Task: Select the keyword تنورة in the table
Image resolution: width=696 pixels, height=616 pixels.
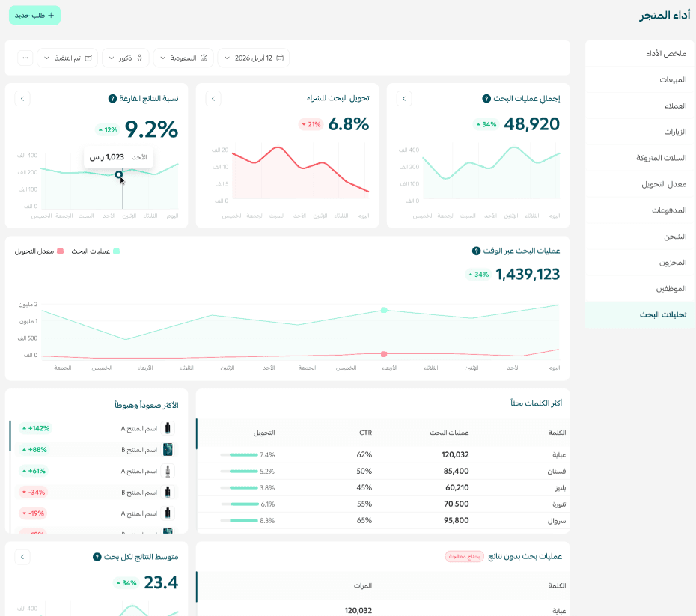Action: [x=559, y=504]
